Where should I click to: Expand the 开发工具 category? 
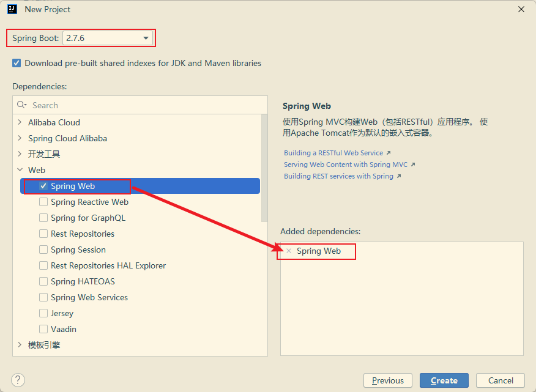point(20,154)
